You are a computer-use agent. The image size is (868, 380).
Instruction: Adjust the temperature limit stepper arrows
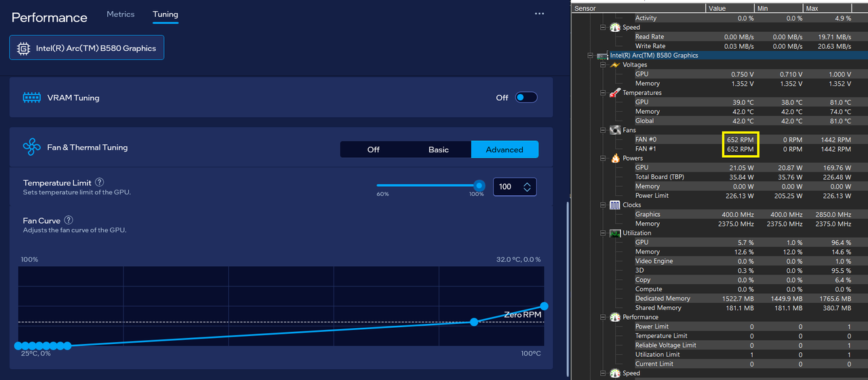pos(527,186)
